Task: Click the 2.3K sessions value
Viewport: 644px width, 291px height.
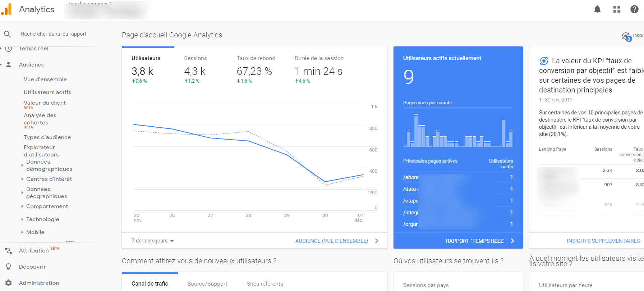Action: 607,170
